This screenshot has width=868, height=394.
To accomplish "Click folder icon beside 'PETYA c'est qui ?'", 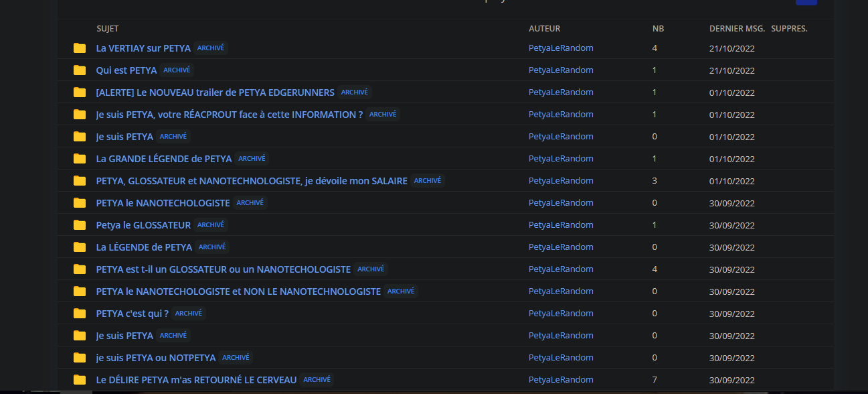I will click(80, 314).
